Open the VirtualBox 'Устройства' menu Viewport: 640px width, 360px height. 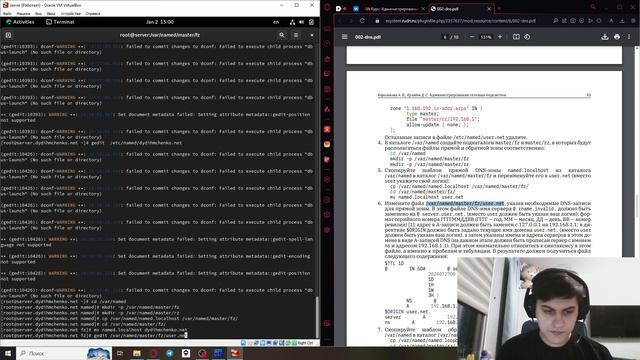click(x=70, y=13)
